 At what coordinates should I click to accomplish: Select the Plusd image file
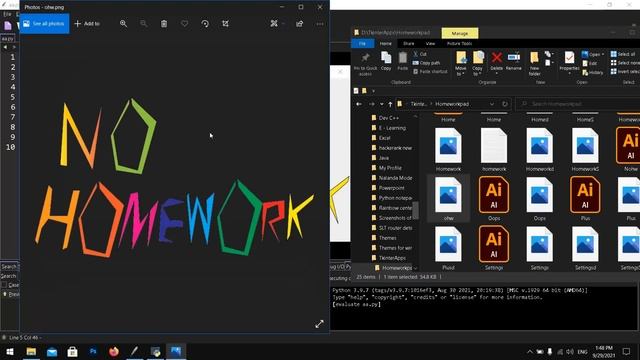click(448, 248)
